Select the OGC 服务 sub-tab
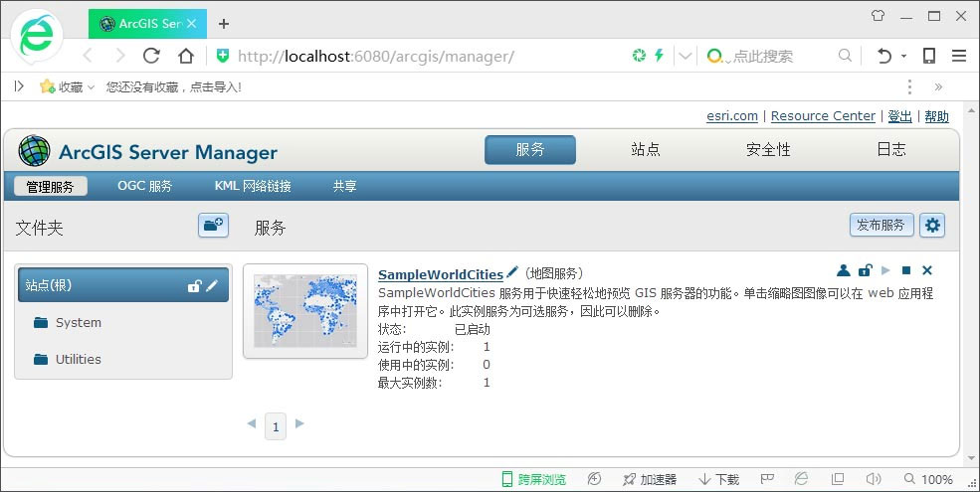This screenshot has width=980, height=492. (x=145, y=186)
